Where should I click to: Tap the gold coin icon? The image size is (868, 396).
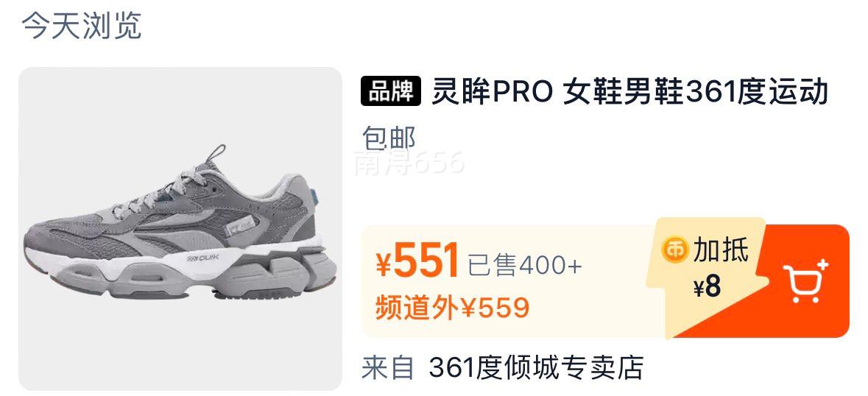tap(675, 250)
